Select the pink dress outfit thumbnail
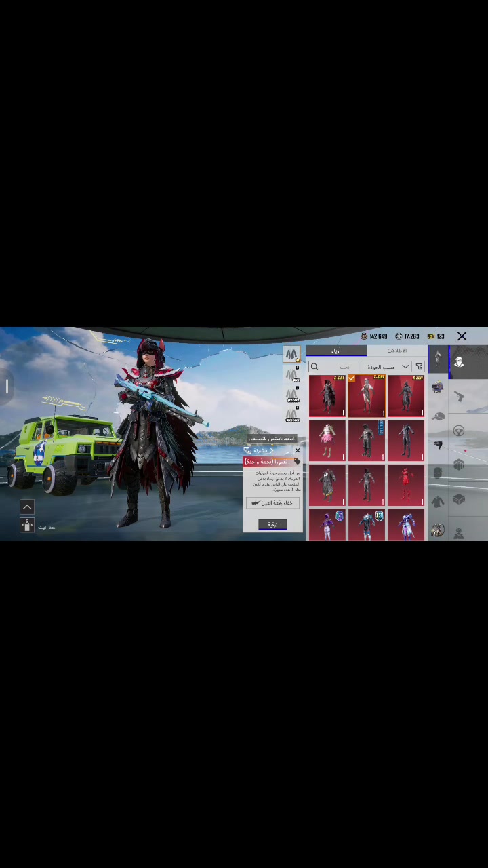This screenshot has width=488, height=868. pos(327,441)
